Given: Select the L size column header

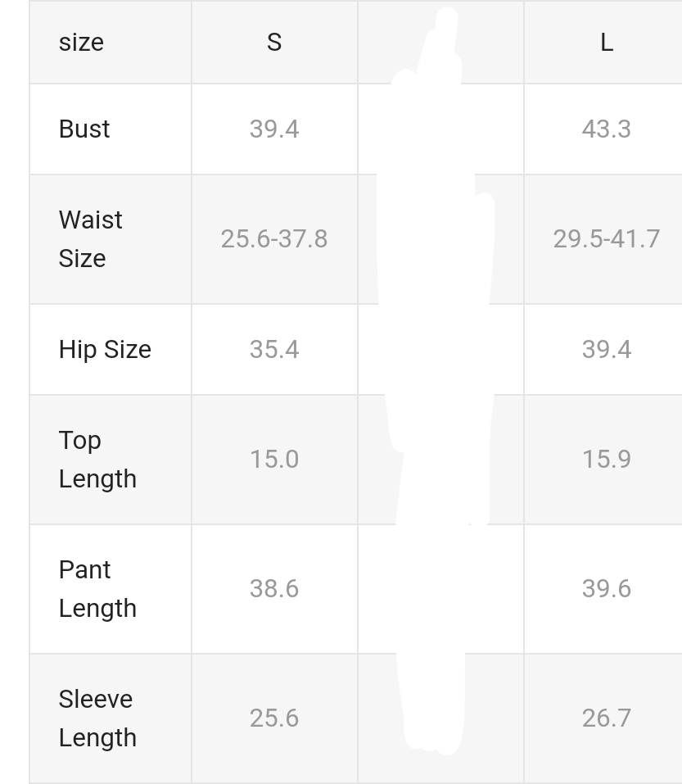Looking at the screenshot, I should tap(606, 43).
